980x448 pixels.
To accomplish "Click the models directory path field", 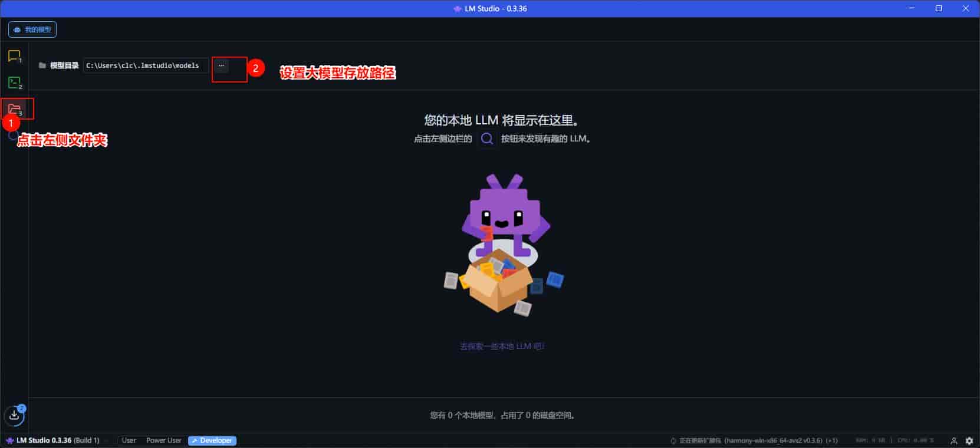I will 146,65.
